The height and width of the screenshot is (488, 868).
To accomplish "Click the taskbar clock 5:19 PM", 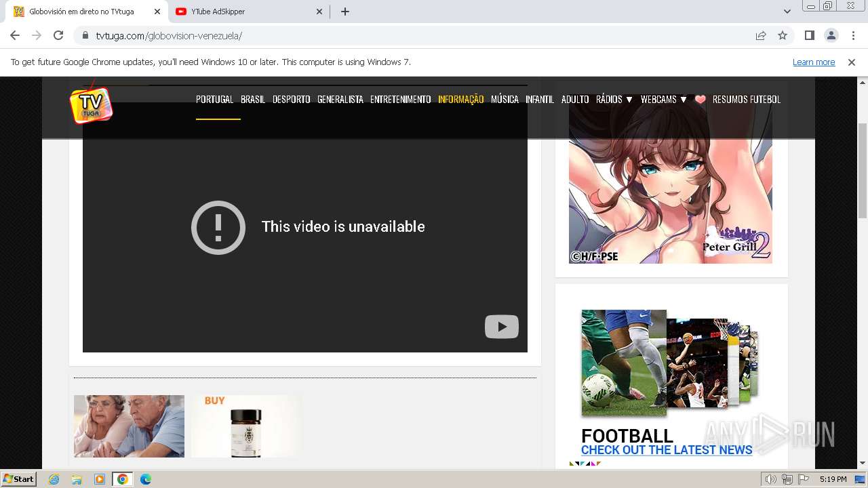I will [x=833, y=479].
